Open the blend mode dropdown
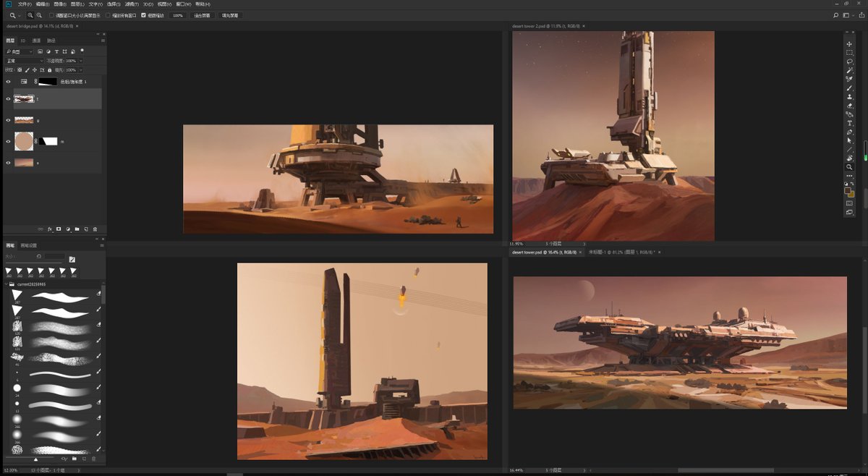 24,61
